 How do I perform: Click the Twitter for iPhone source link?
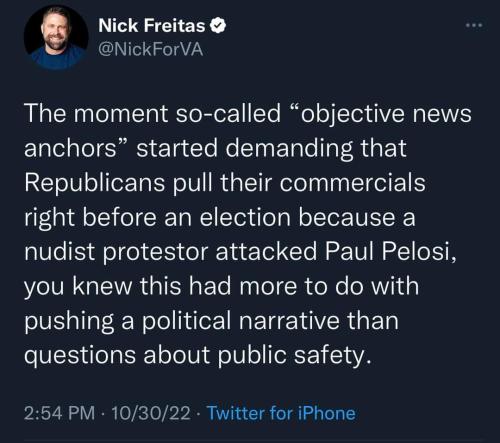[x=281, y=413]
